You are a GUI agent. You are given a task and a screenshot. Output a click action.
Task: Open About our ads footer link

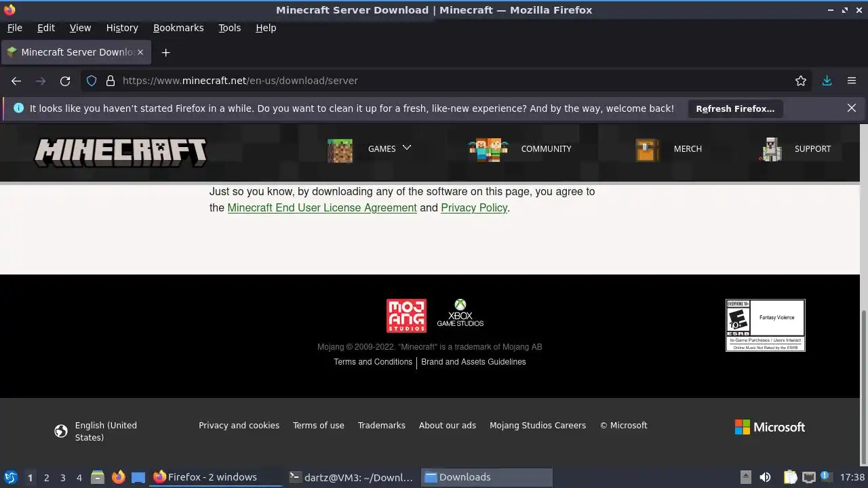pos(448,426)
